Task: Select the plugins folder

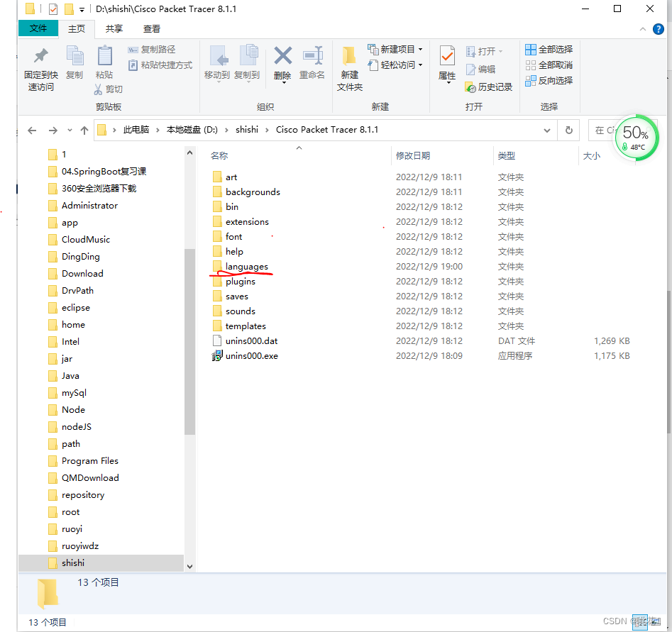Action: 240,282
